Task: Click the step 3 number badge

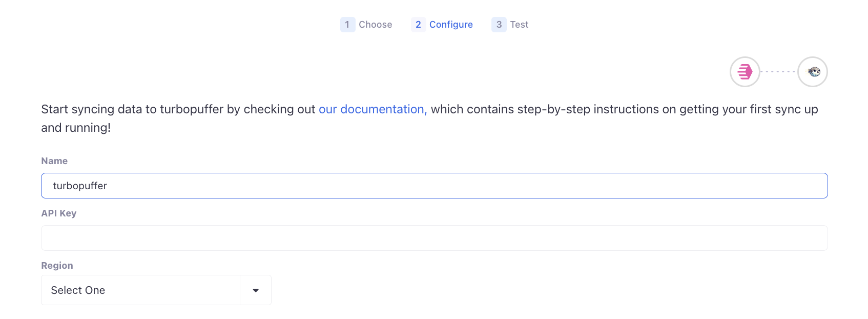Action: point(499,25)
